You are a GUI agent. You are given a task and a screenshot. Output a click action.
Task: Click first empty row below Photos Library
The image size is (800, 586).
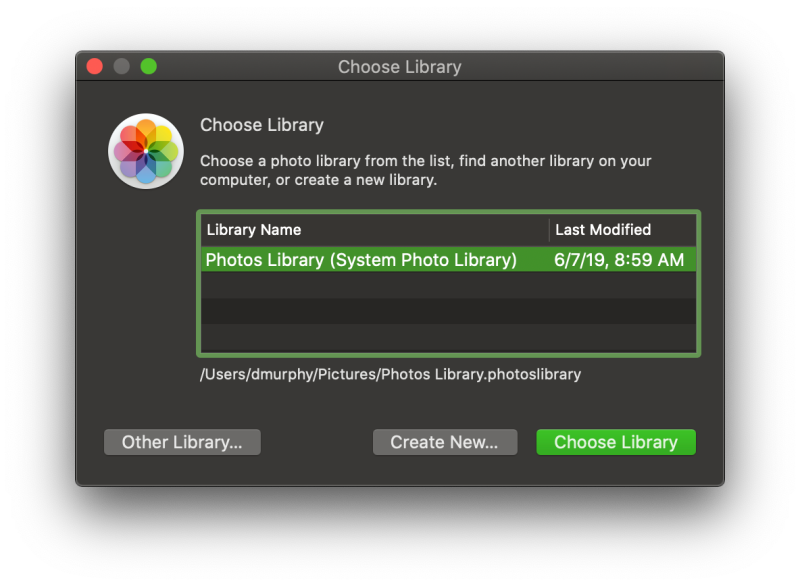click(x=448, y=286)
